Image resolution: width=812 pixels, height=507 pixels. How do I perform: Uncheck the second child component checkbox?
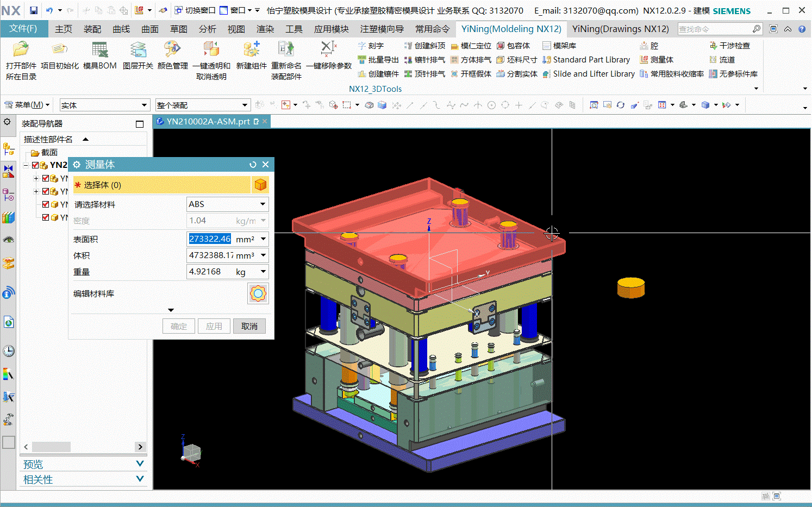click(46, 191)
